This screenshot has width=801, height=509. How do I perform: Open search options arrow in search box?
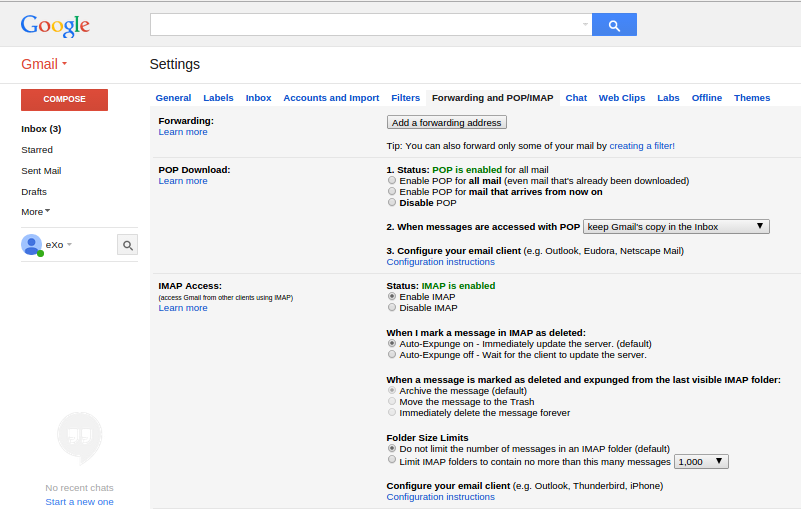(585, 25)
